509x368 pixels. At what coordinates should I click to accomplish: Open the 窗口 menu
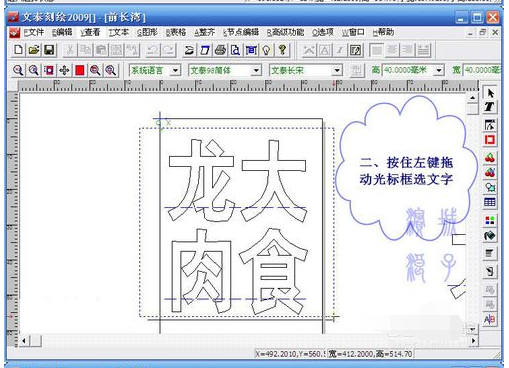[x=353, y=32]
